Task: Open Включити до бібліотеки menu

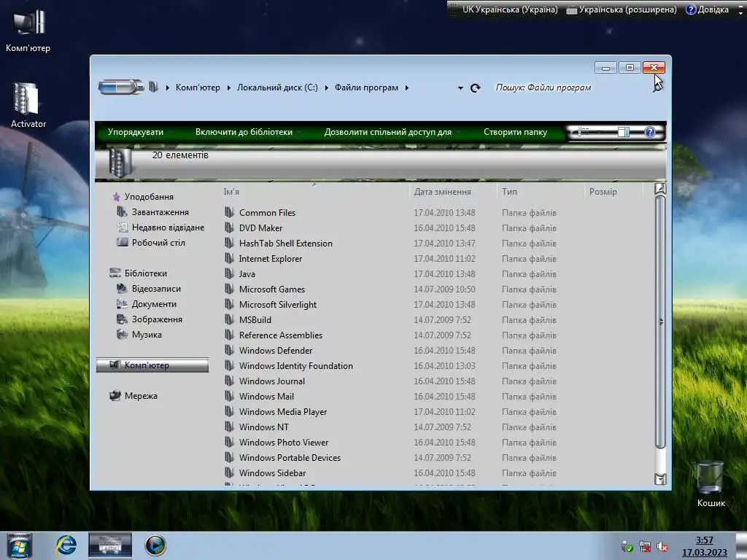Action: click(x=244, y=132)
